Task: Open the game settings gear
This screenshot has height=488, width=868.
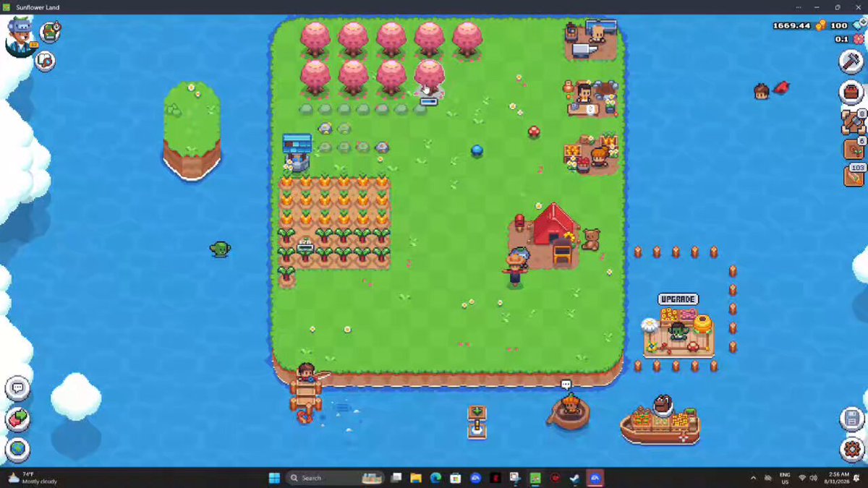Action: [852, 449]
